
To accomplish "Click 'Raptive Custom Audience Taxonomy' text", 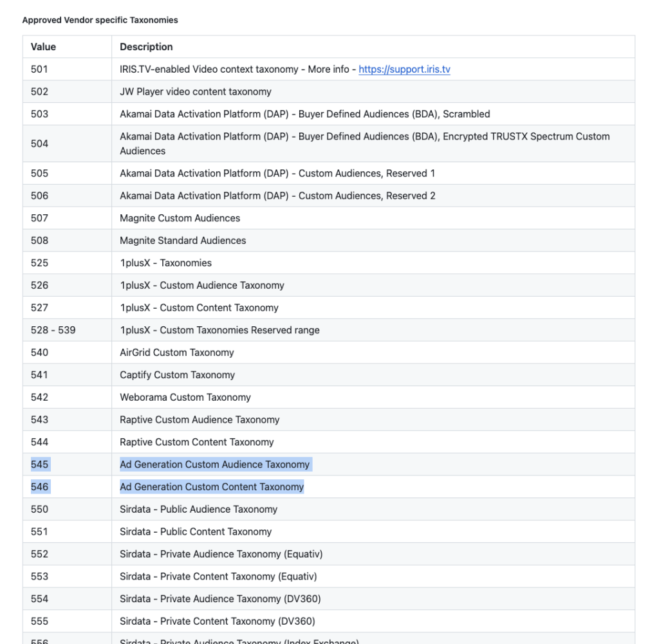I will coord(200,420).
